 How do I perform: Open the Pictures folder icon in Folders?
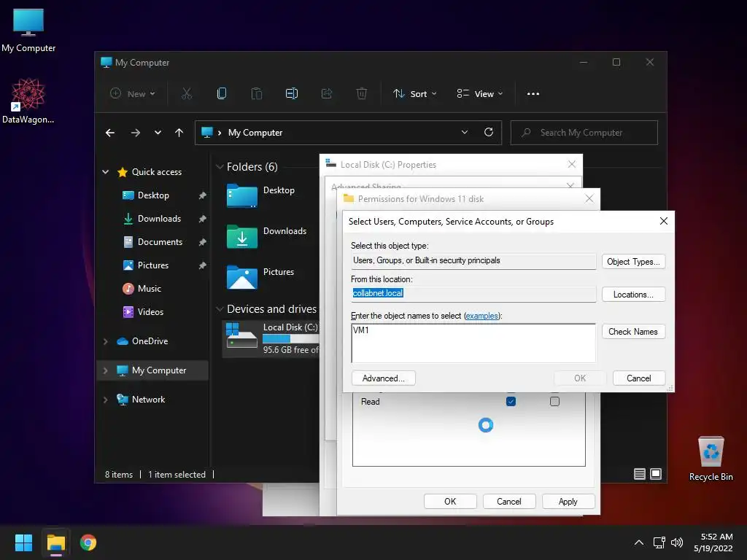(242, 277)
